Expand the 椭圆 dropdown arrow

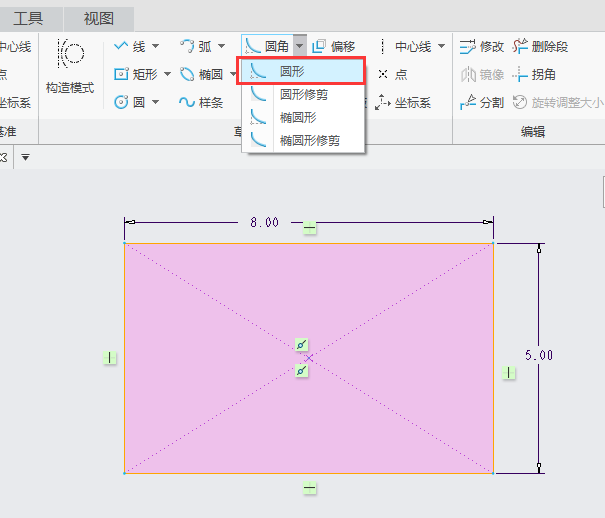click(233, 74)
